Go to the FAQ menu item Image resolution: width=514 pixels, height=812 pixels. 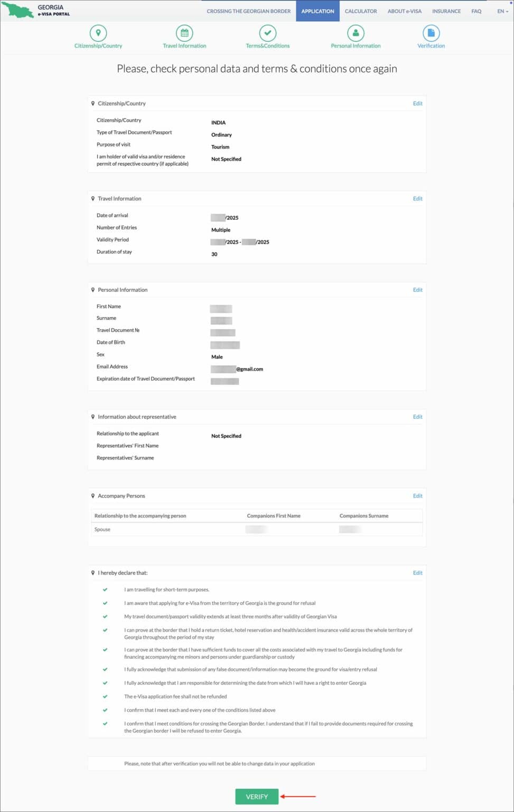point(476,11)
